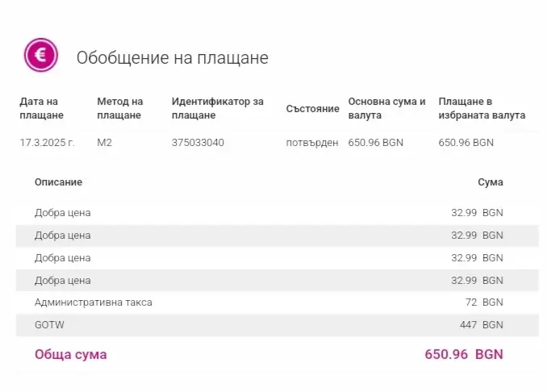Click the потвърден status value
The width and height of the screenshot is (547, 392).
pos(311,143)
